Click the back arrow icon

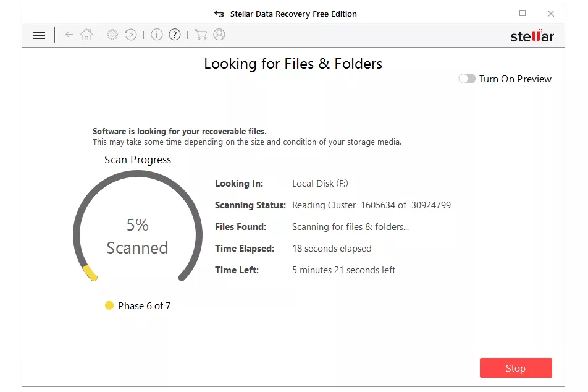[x=69, y=35]
